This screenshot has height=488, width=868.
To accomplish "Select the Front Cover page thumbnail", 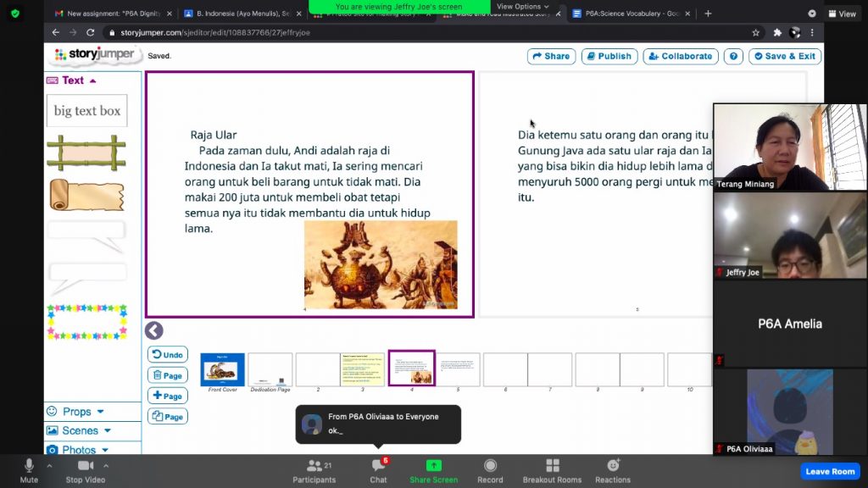I will [222, 370].
